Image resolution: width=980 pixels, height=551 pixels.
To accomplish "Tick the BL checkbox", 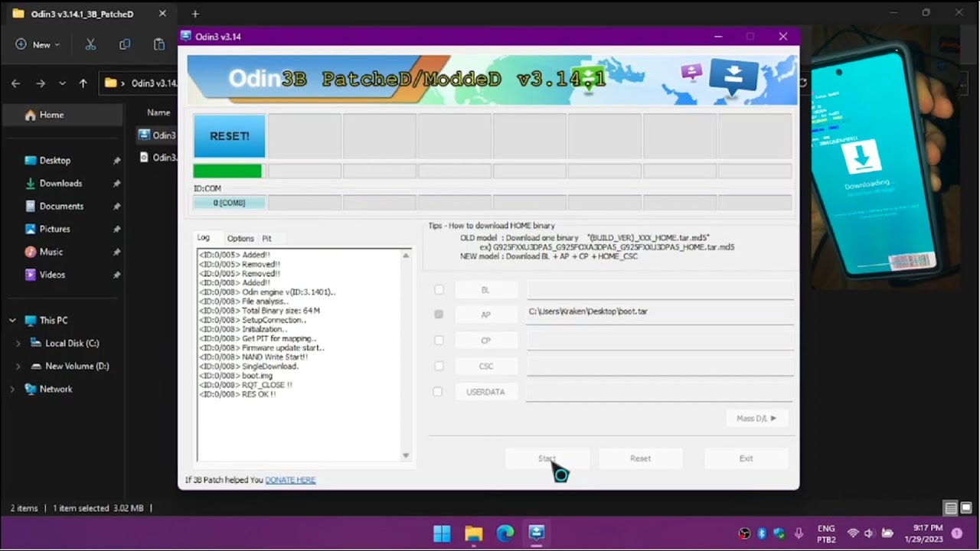I will 439,290.
